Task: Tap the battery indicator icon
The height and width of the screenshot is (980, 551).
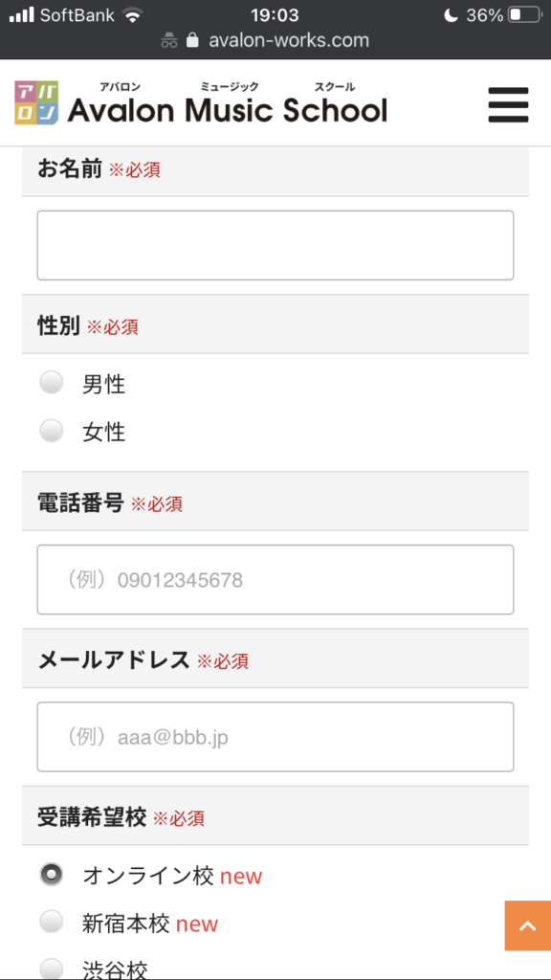Action: (x=523, y=15)
